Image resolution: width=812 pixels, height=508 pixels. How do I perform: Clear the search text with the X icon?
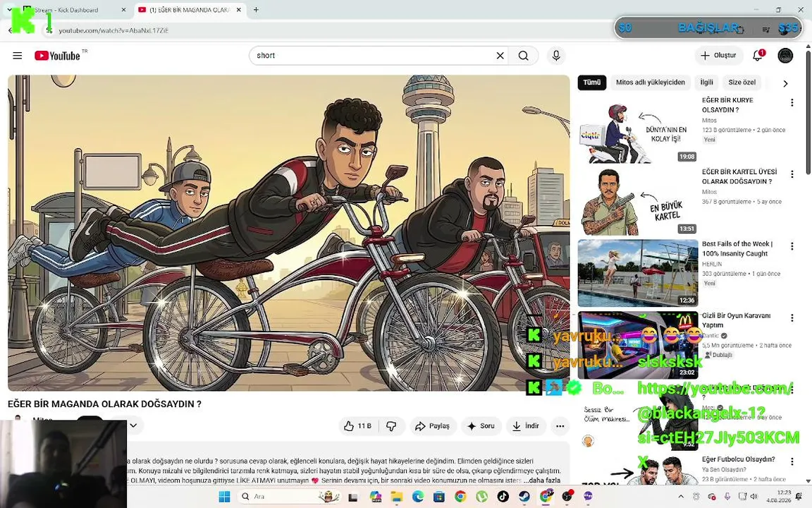500,56
